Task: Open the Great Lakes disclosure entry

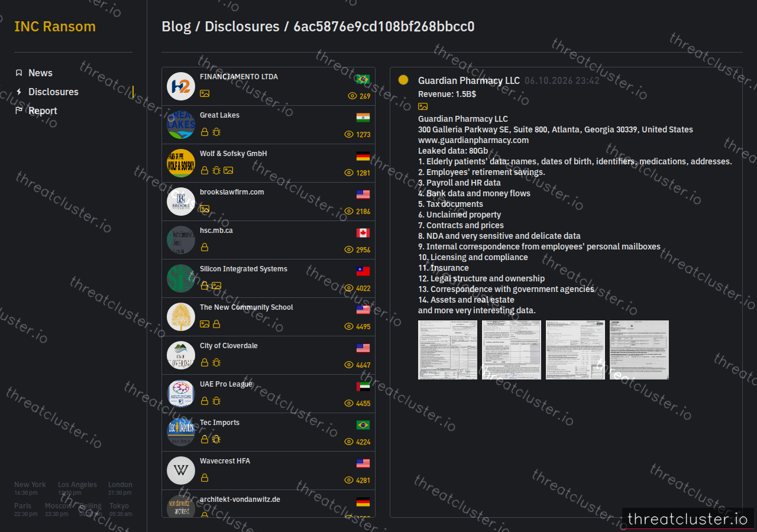Action: tap(268, 125)
